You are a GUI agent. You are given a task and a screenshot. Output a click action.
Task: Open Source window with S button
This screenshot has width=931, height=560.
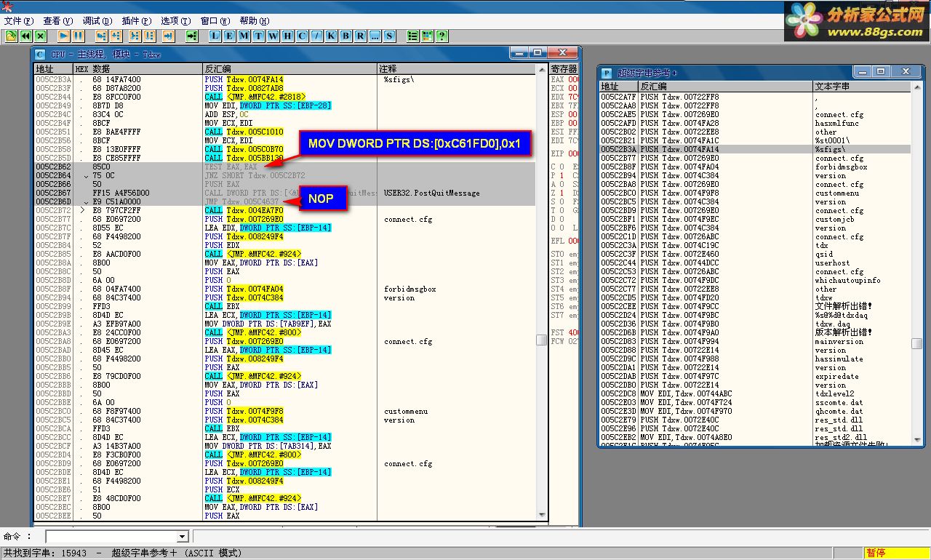pos(390,36)
